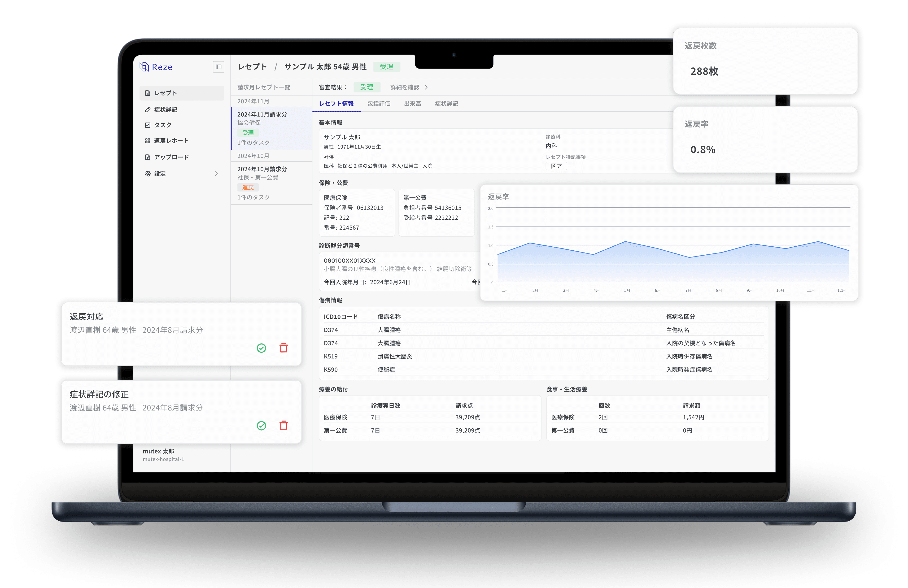Expand the 設定 menu chevron
908x588 pixels.
(x=216, y=174)
